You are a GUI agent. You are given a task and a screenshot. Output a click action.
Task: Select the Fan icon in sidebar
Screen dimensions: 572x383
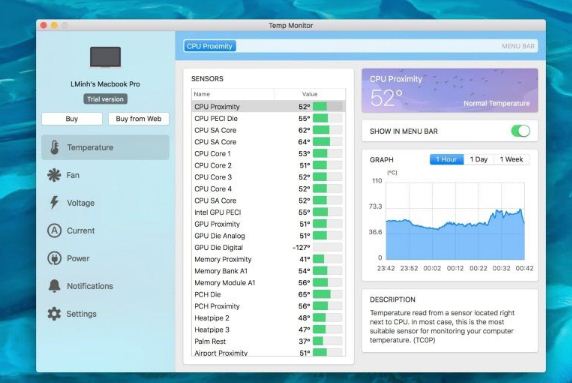coord(54,175)
